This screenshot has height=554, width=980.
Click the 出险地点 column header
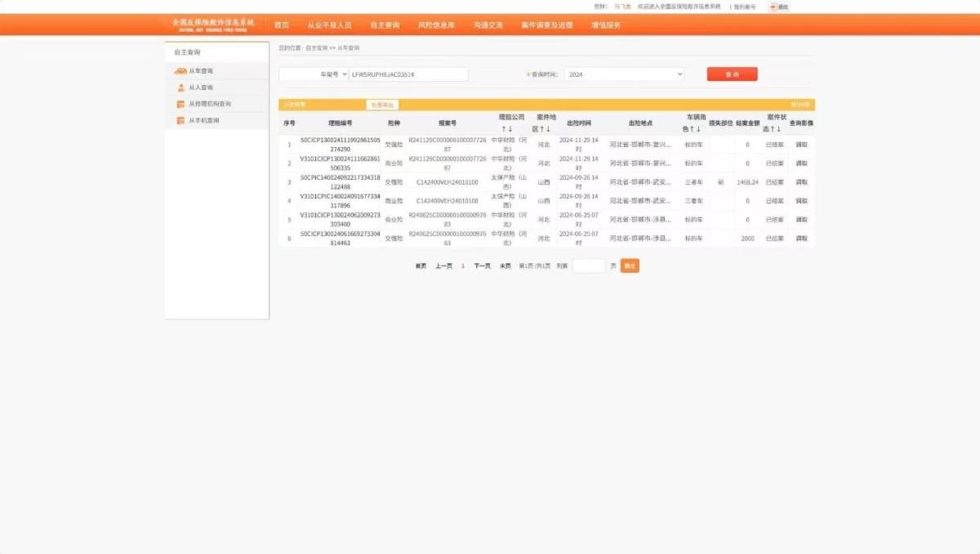point(640,123)
